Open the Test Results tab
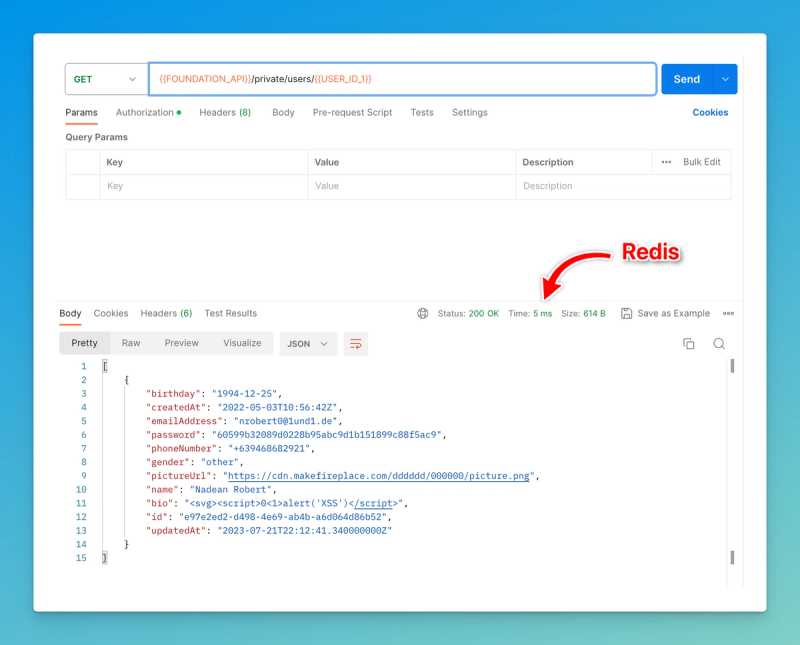 click(231, 313)
